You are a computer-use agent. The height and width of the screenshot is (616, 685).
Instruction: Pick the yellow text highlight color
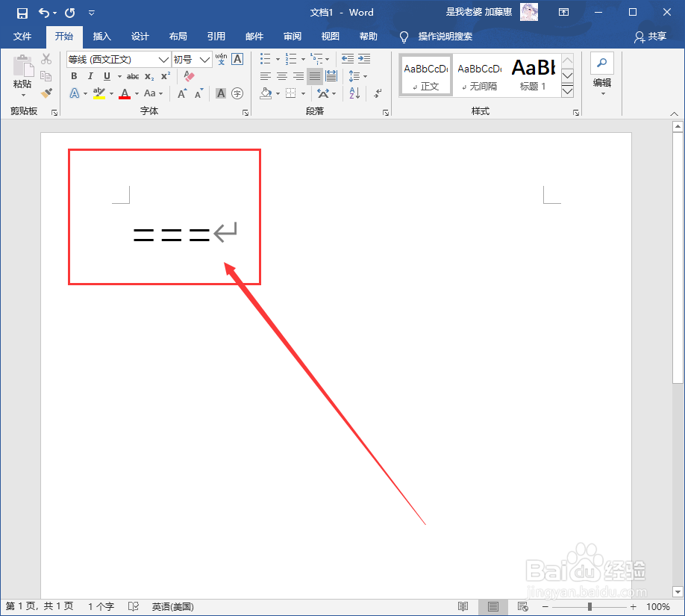[100, 93]
